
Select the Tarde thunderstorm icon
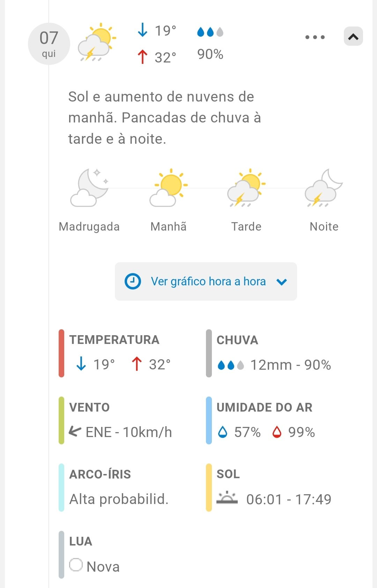(246, 188)
